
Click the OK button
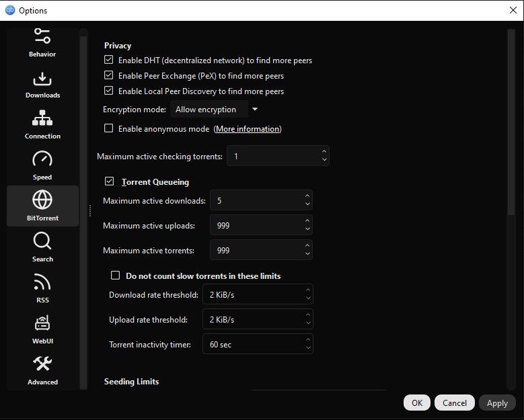[417, 403]
